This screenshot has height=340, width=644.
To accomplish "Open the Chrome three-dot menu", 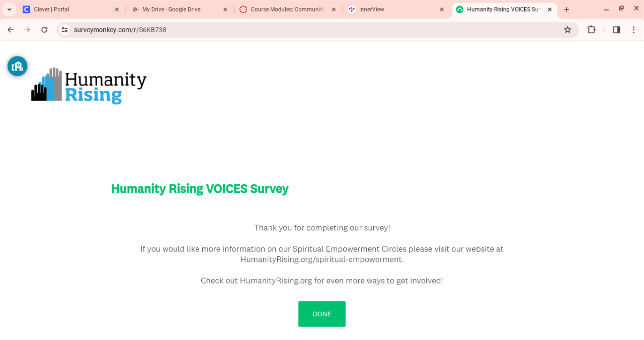I will pyautogui.click(x=633, y=30).
